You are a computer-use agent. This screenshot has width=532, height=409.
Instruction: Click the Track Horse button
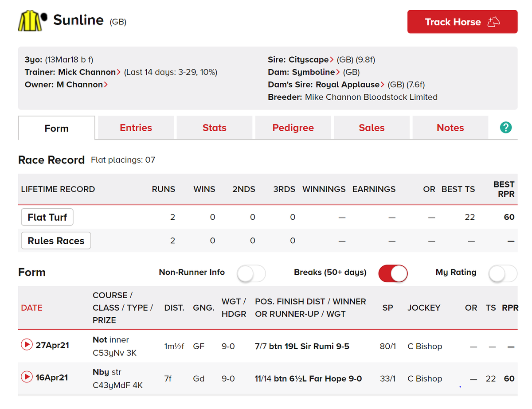[462, 22]
